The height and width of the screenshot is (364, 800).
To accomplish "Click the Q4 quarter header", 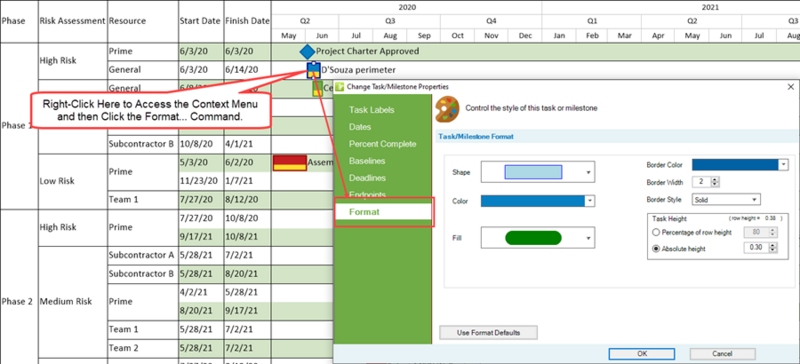I will click(x=491, y=21).
